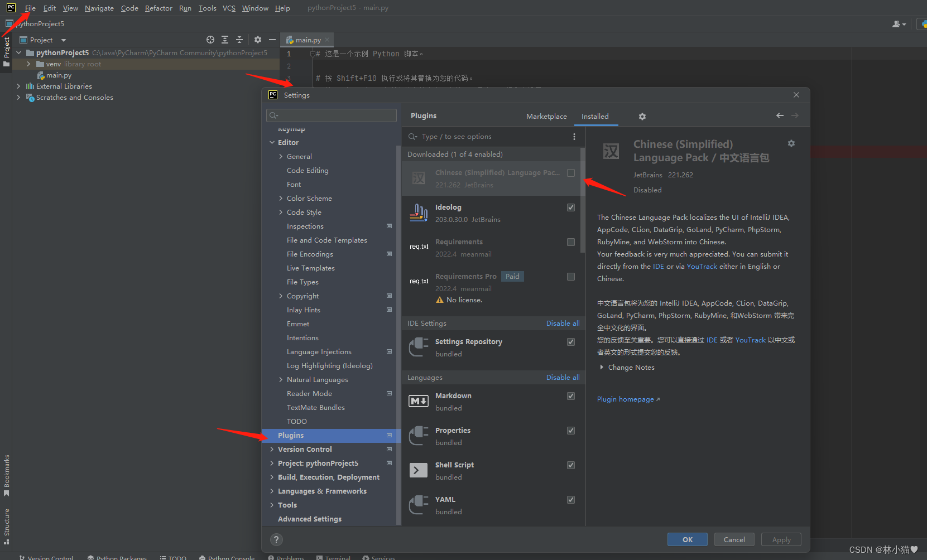Open Project panel options gear
This screenshot has height=560, width=927.
[258, 40]
